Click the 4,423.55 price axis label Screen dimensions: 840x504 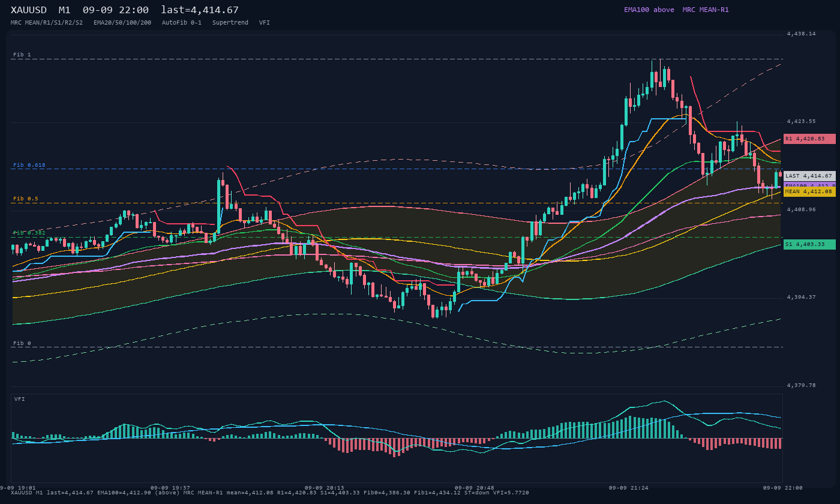[801, 122]
